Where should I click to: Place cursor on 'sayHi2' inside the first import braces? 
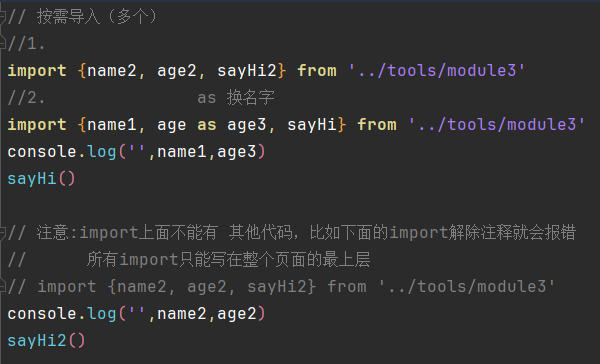coord(247,71)
